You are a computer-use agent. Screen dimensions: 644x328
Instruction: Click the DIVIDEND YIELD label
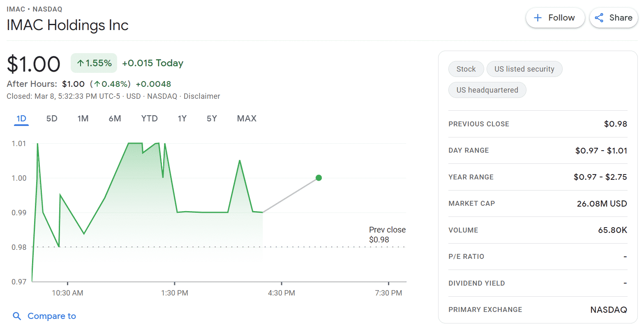click(x=477, y=283)
